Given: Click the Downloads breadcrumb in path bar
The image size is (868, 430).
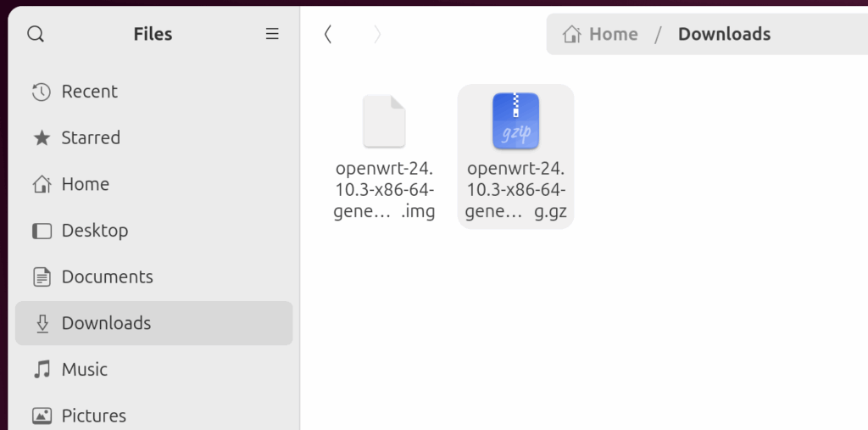Looking at the screenshot, I should [x=724, y=34].
